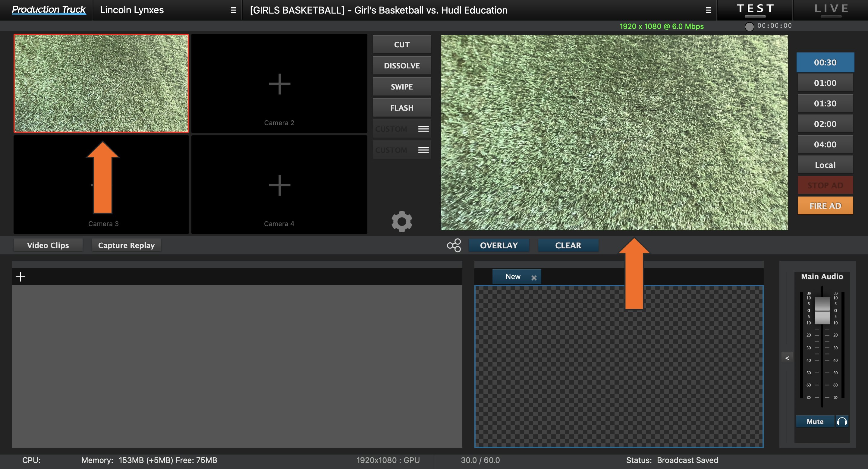Viewport: 868px width, 469px height.
Task: Click the OVERLAY button
Action: 499,245
